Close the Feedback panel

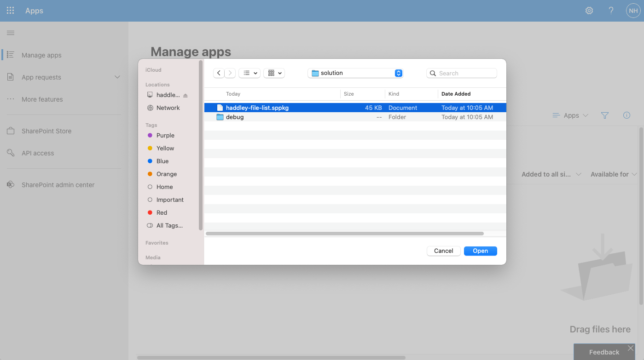click(631, 348)
